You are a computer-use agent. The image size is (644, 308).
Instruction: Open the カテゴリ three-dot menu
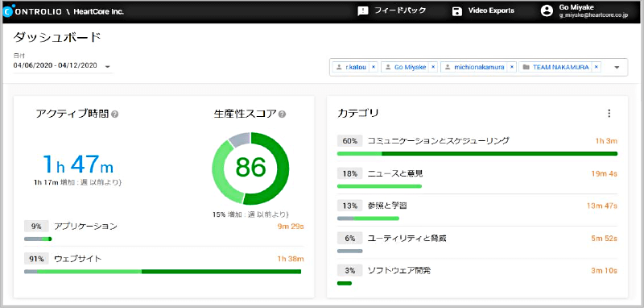click(609, 114)
